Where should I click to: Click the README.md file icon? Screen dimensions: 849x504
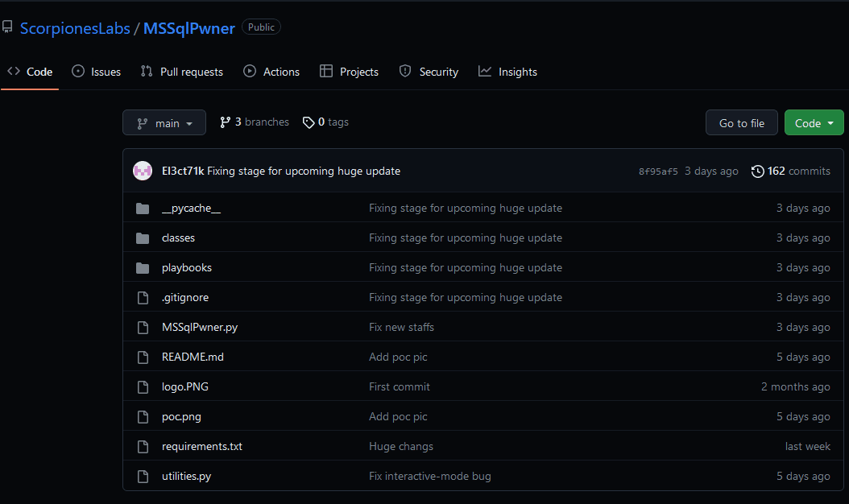coord(143,357)
